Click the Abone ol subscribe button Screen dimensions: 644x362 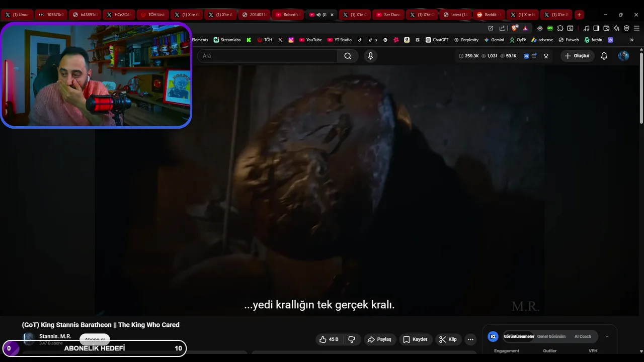click(x=95, y=339)
